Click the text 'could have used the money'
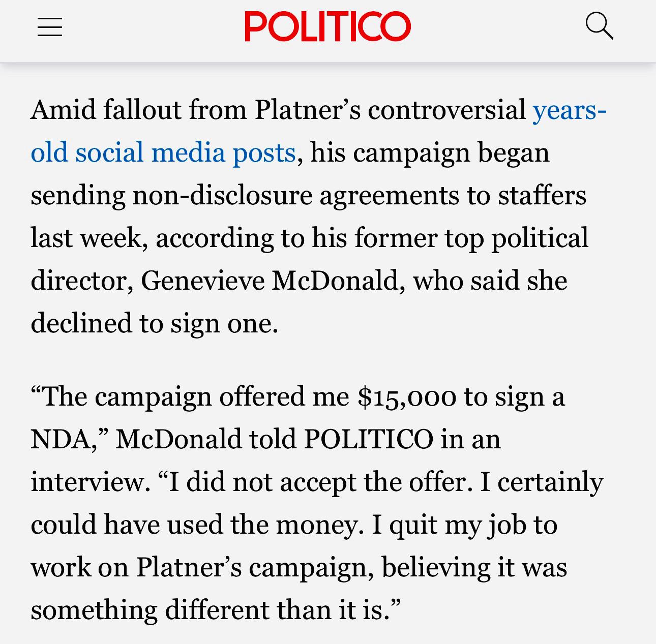 (194, 525)
